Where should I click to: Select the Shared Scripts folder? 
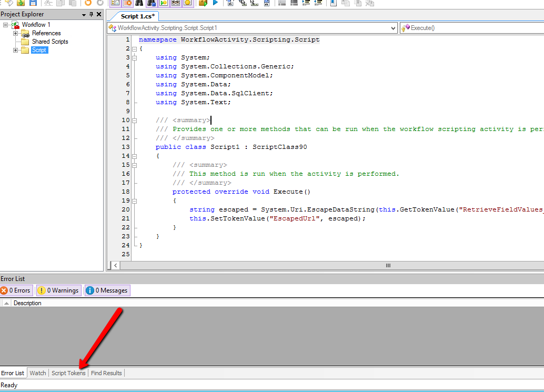50,42
